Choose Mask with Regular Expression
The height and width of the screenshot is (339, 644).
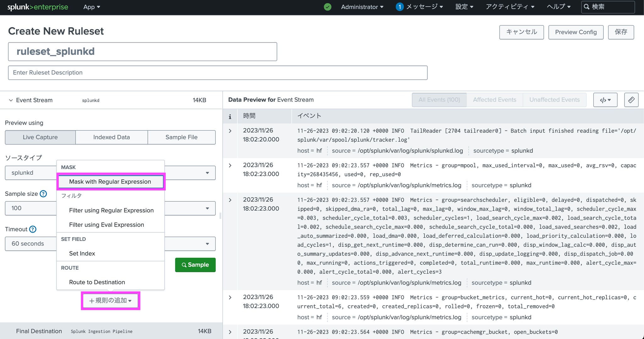tap(110, 182)
